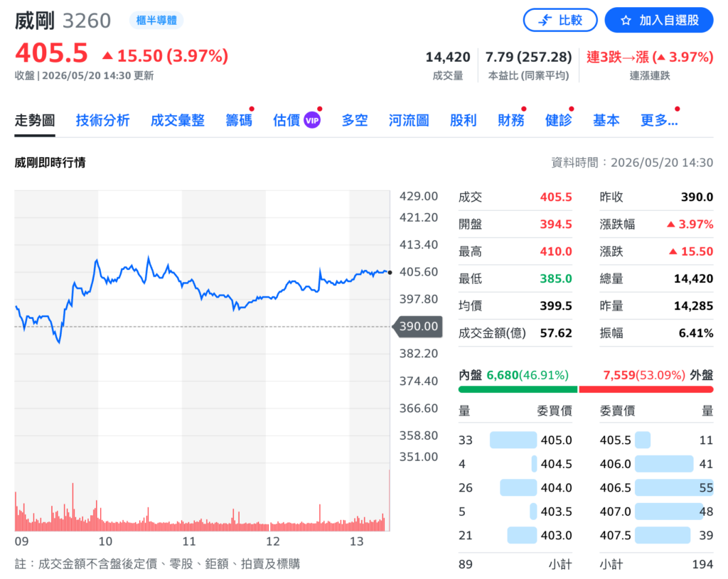Click the red 外盤 ratio bar
This screenshot has height=579, width=728.
coord(646,390)
